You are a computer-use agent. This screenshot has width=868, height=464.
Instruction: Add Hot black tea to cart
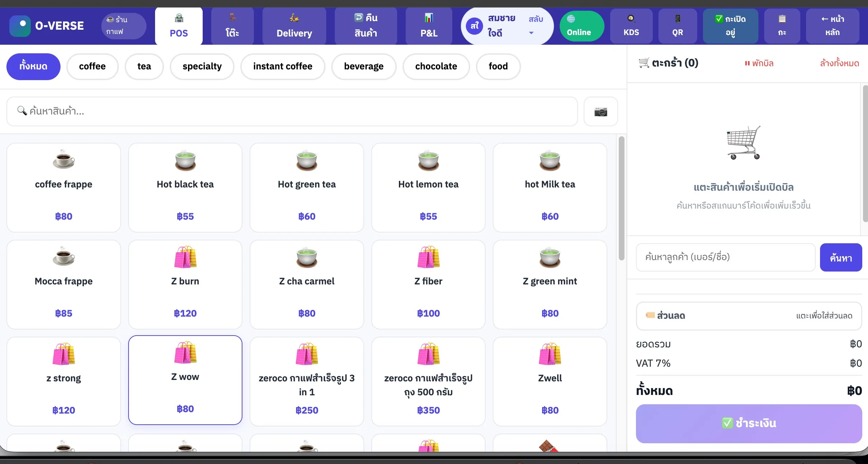pyautogui.click(x=185, y=188)
